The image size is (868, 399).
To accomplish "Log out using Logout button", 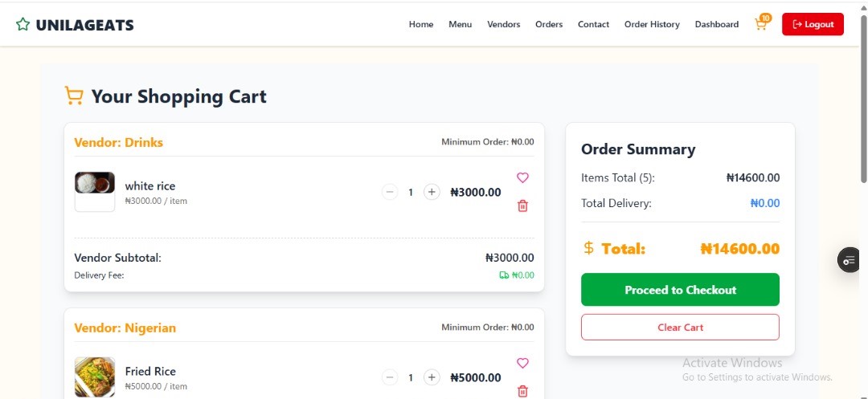I will click(x=813, y=24).
